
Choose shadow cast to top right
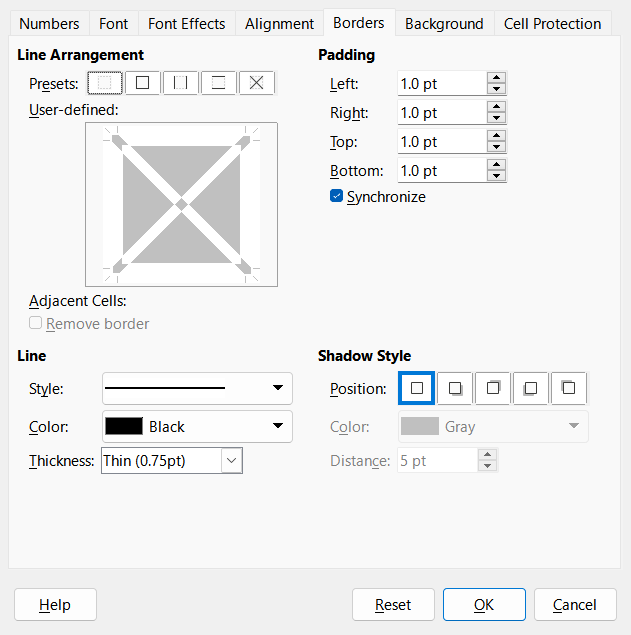pos(492,388)
